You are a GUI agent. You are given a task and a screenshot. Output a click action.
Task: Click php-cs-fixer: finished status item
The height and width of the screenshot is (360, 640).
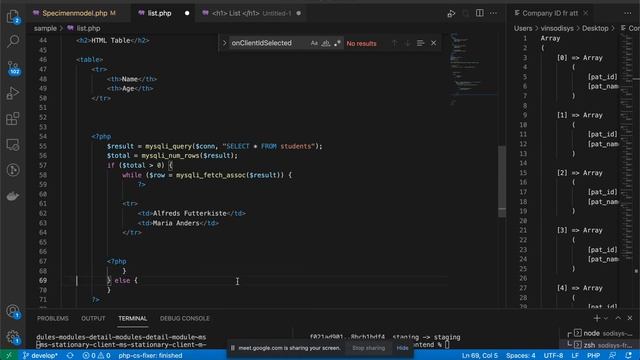[x=150, y=356]
